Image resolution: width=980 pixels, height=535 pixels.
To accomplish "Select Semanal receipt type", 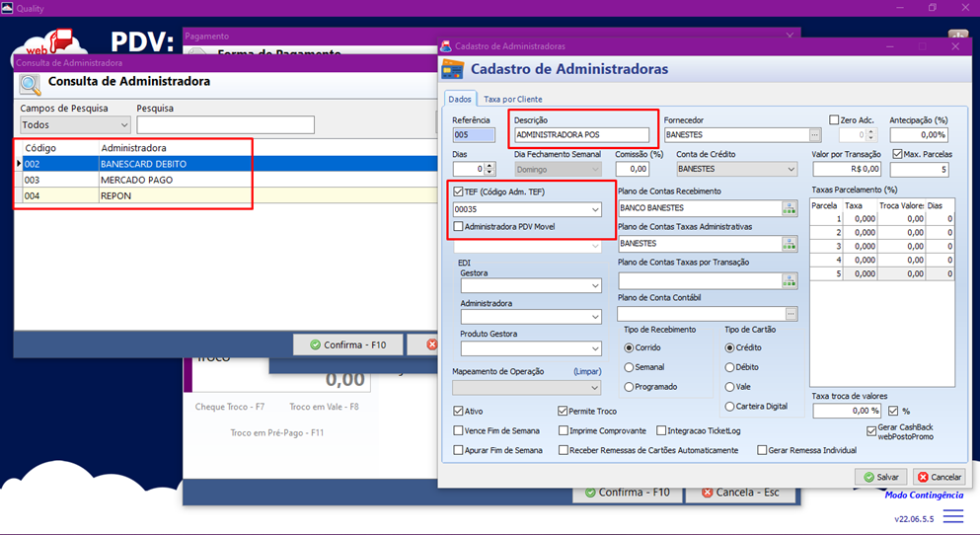I will pyautogui.click(x=629, y=367).
